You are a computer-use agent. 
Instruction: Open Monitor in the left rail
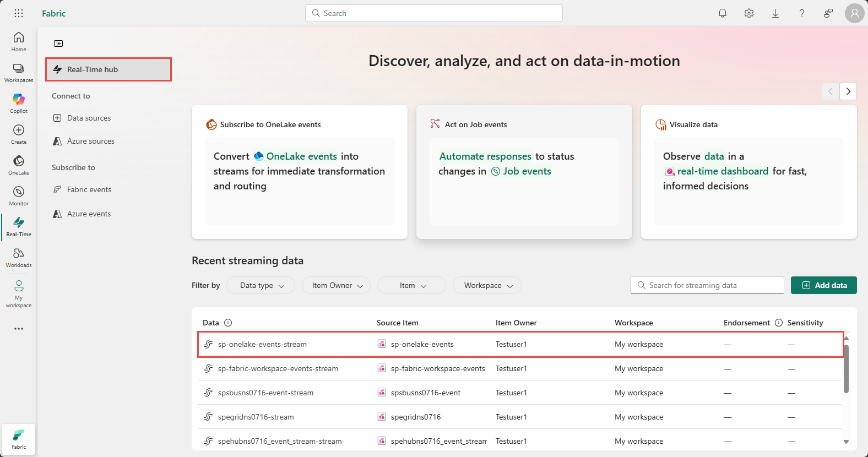19,195
